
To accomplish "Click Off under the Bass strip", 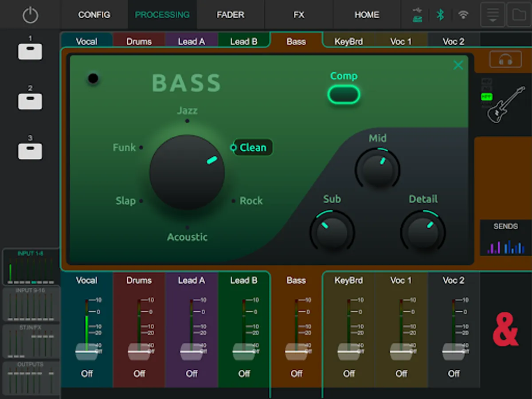I will (x=296, y=374).
